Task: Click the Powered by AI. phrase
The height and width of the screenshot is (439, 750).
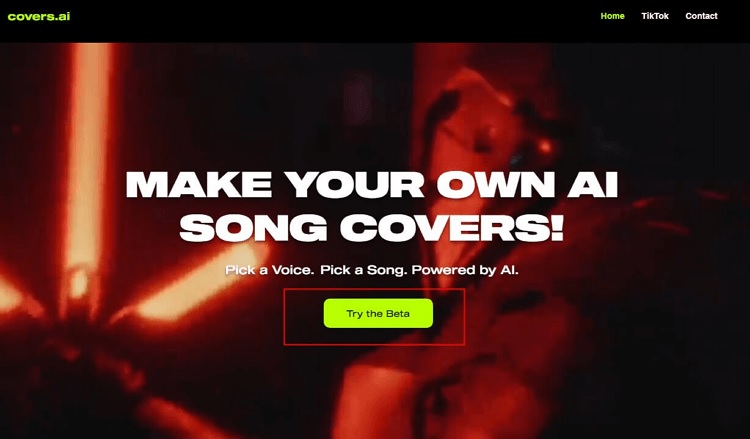Action: coord(465,270)
